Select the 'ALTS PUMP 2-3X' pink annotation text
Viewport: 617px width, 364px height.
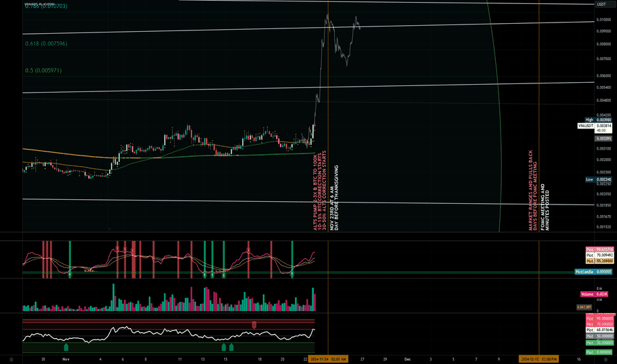(x=319, y=191)
